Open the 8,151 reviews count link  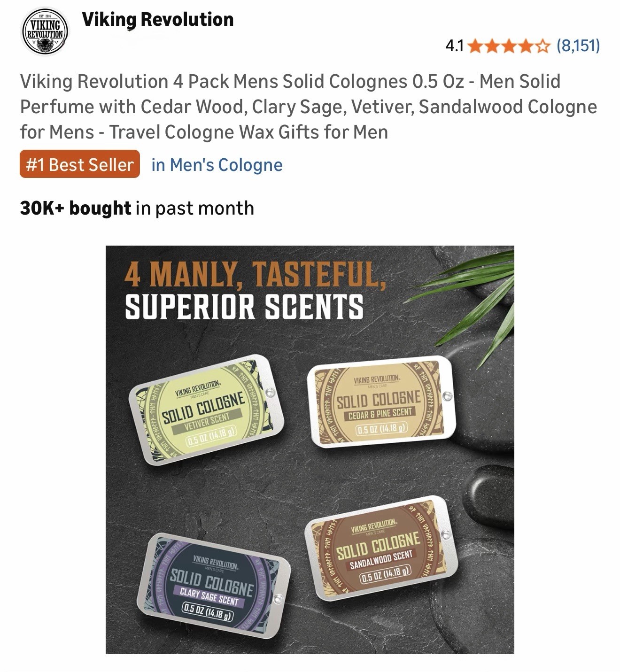point(578,46)
